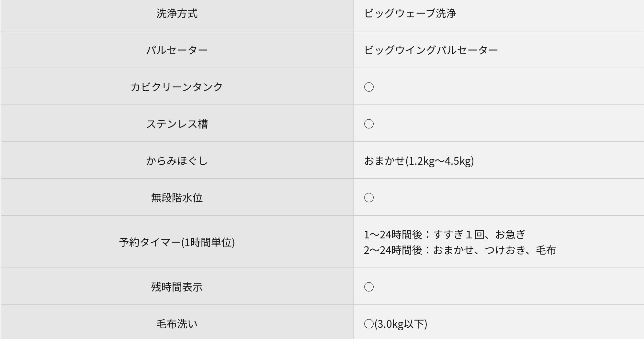This screenshot has height=339, width=644.
Task: Click the ステンレス槽 row label
Action: pos(177,124)
